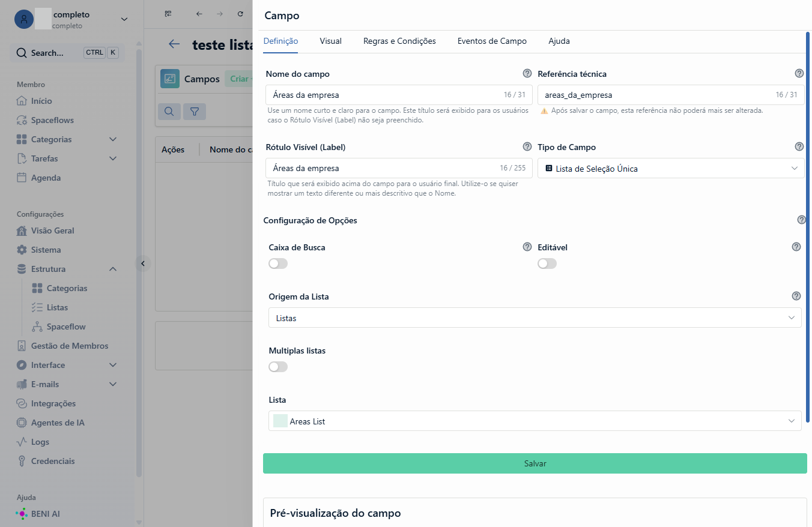The width and height of the screenshot is (812, 527).
Task: Click the Referência técnica input field
Action: [671, 95]
